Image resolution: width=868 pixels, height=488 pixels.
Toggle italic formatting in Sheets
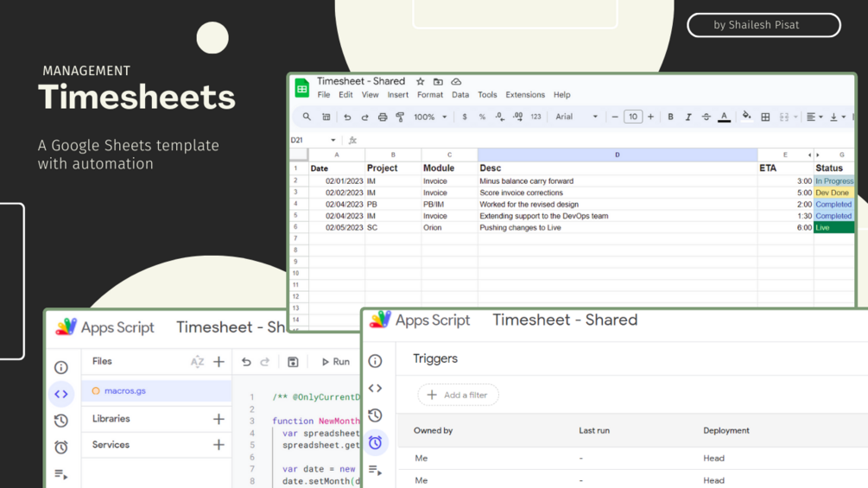(x=688, y=117)
